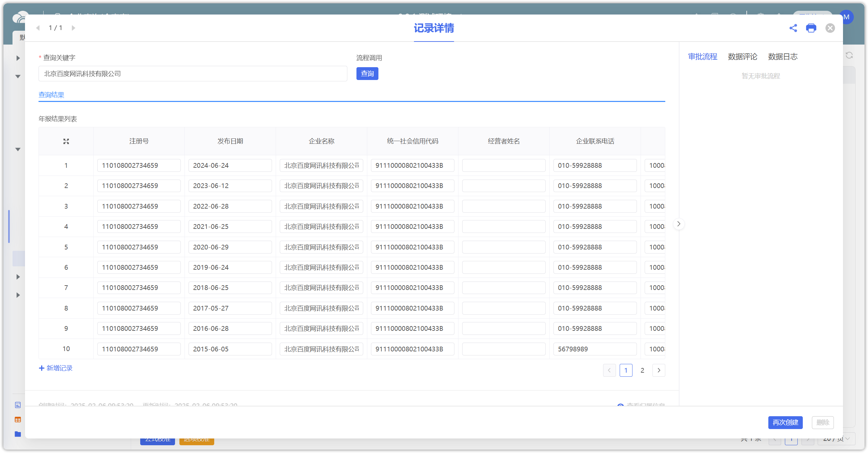The width and height of the screenshot is (868, 453).
Task: Click the 发布日期 field in row 1
Action: click(x=230, y=165)
